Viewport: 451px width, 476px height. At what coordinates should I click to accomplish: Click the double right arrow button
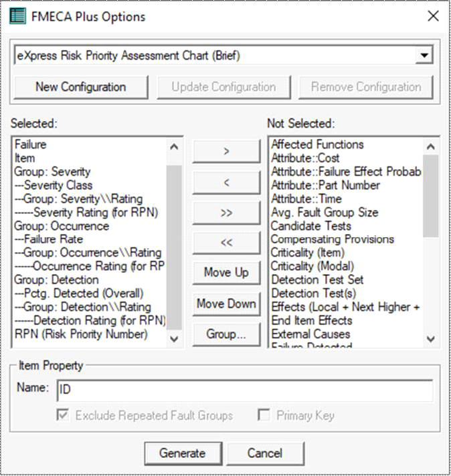226,213
